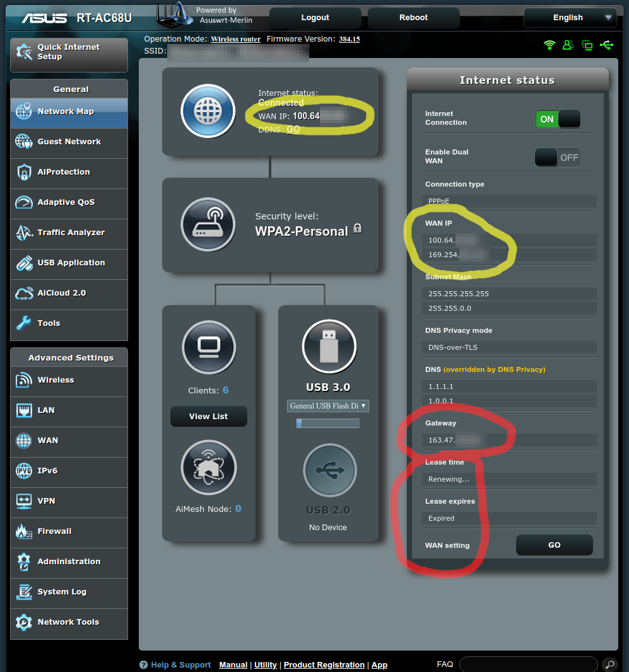The image size is (629, 672).
Task: Open the General USB Flash Disk dropdown
Action: tap(328, 406)
